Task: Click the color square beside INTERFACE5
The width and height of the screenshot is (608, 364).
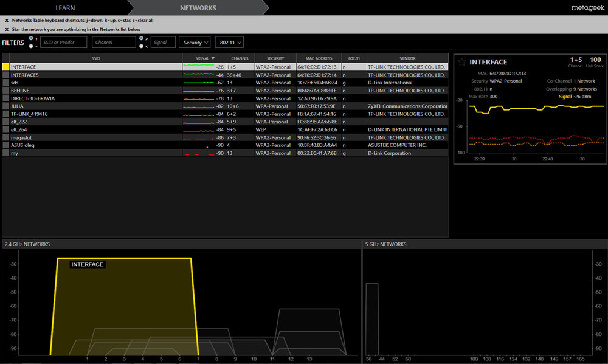Action: [6, 75]
